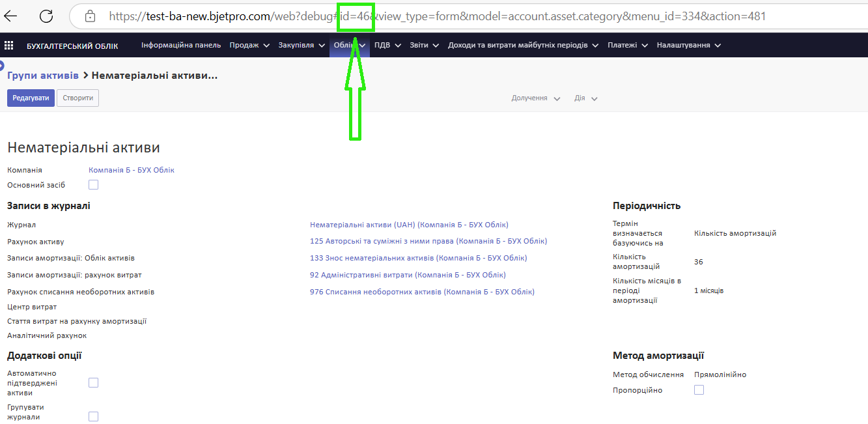Expand the Звіти menu
Viewport: 868px width, 424px height.
coord(425,46)
